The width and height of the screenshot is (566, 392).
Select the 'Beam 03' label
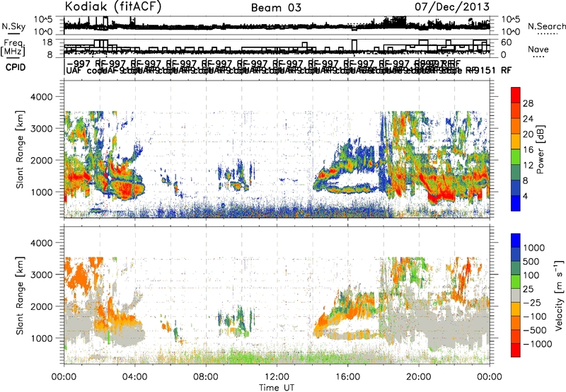point(276,8)
